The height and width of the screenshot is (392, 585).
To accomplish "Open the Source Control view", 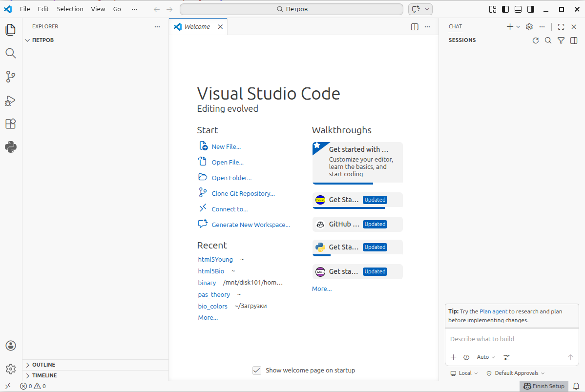I will click(x=11, y=77).
